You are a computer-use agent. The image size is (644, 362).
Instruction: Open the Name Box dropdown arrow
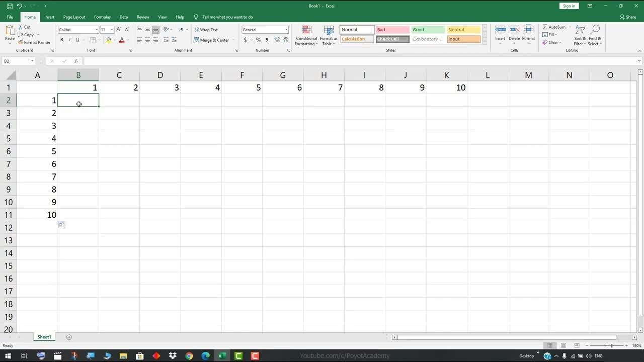pos(32,61)
